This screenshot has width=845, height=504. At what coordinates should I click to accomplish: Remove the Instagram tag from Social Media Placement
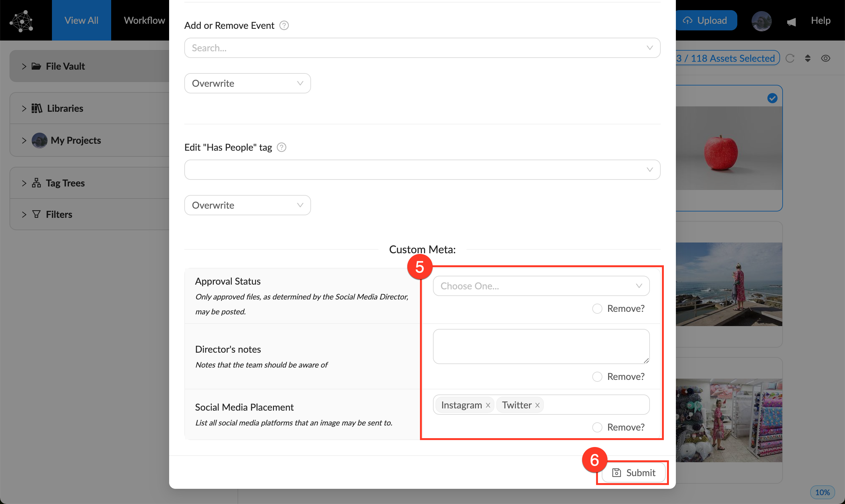(488, 405)
